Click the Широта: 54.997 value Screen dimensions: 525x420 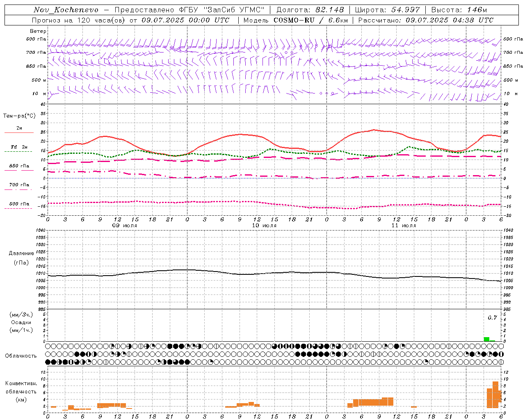click(x=388, y=10)
